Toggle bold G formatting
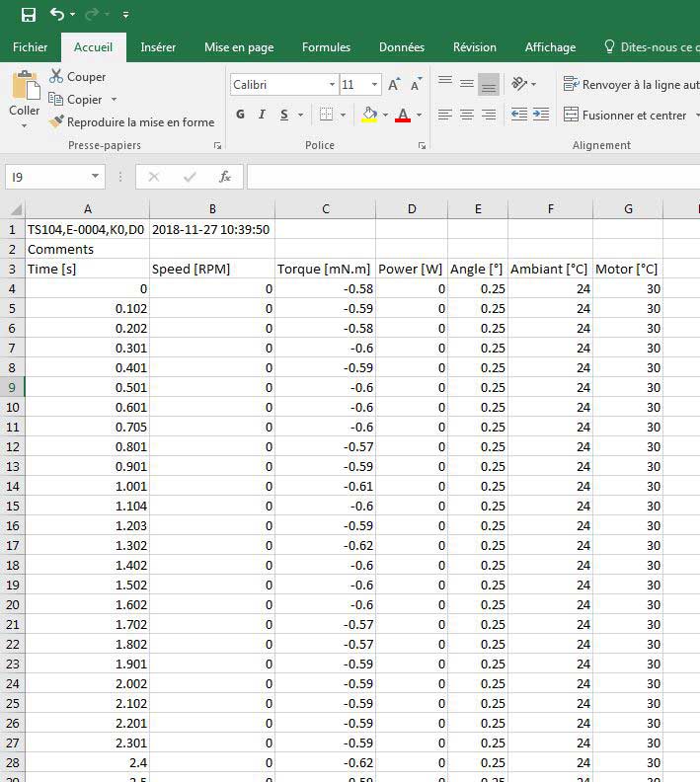 tap(240, 116)
